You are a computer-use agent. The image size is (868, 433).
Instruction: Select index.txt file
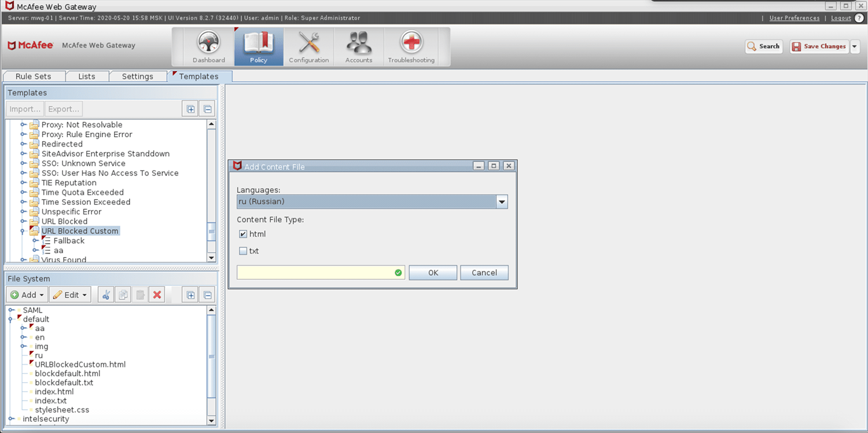50,401
